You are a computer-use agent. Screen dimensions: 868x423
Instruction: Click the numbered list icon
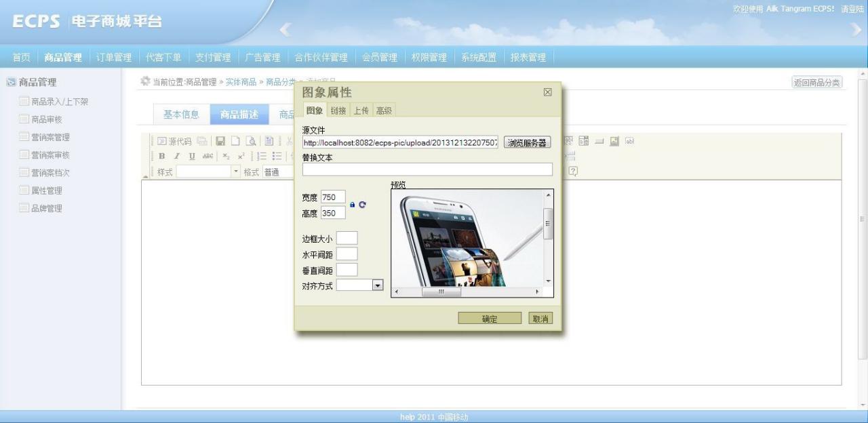262,156
